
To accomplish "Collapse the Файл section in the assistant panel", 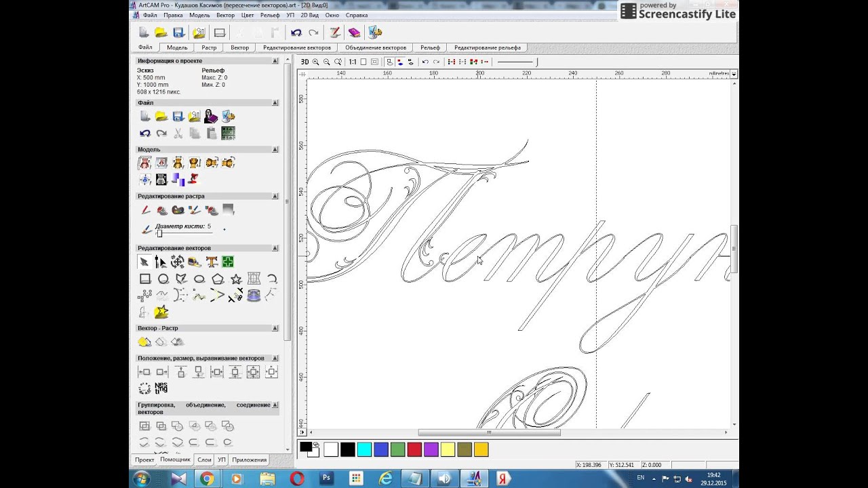I will (275, 103).
